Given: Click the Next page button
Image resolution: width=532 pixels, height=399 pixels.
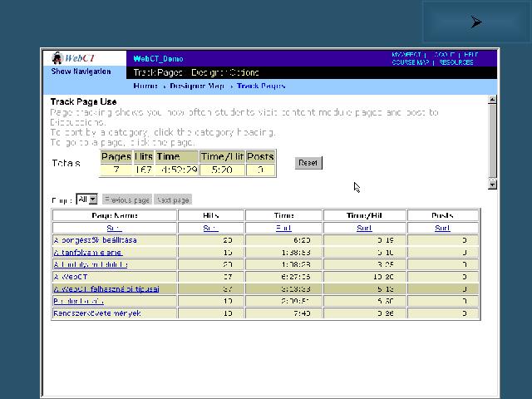Looking at the screenshot, I should coord(173,199).
